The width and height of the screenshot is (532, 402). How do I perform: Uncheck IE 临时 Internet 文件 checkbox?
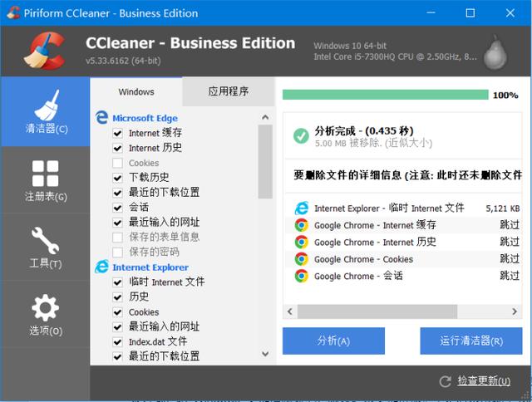pos(117,282)
